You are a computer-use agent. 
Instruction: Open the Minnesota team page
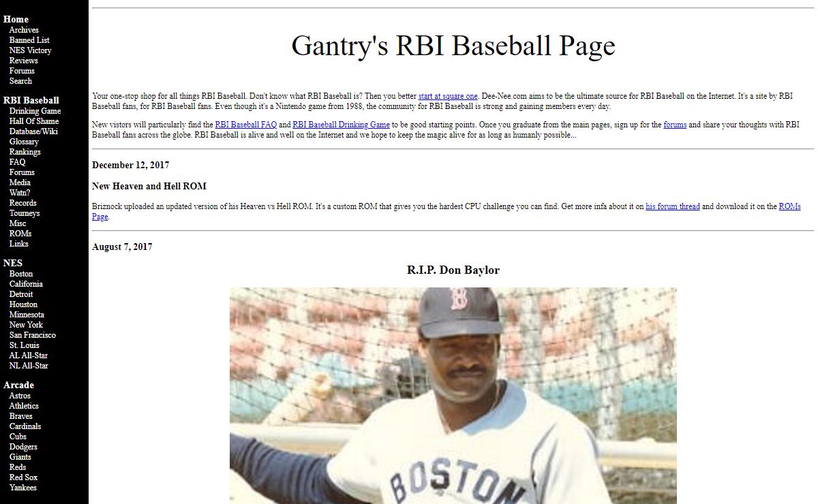pos(27,315)
